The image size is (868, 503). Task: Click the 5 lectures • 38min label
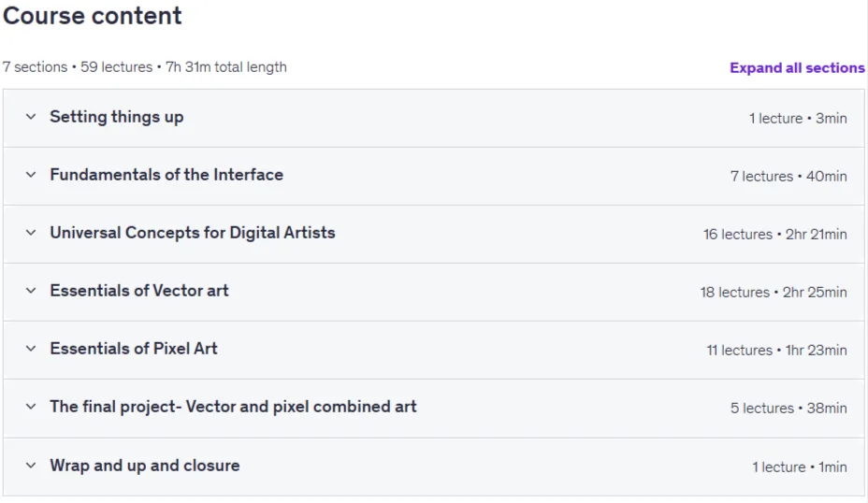[788, 409]
